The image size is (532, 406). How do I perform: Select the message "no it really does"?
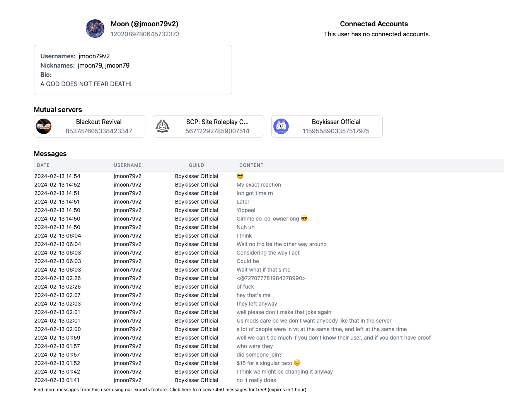pos(256,380)
